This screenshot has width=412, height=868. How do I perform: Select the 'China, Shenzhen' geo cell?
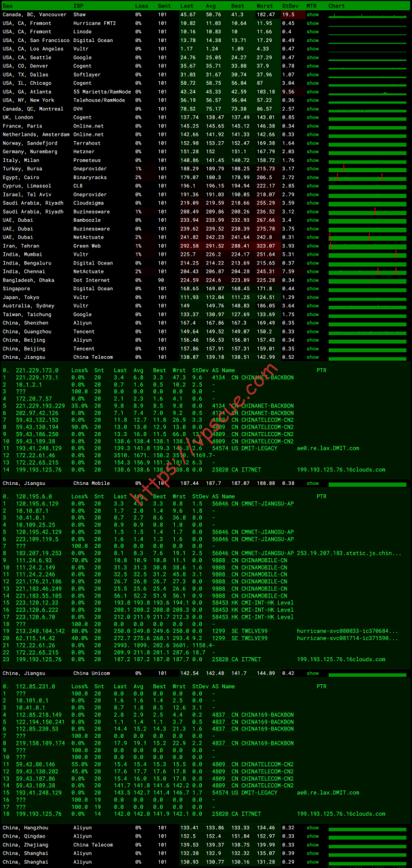pyautogui.click(x=25, y=323)
